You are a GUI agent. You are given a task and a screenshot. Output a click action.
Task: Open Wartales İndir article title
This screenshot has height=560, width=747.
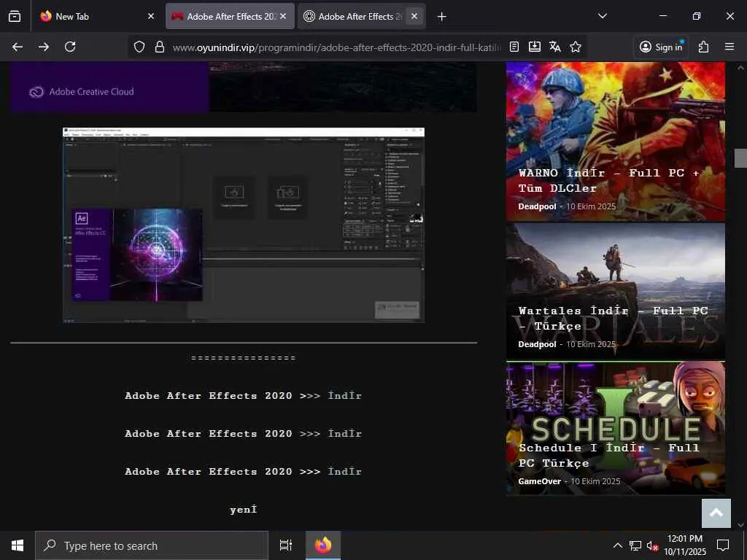(x=613, y=318)
